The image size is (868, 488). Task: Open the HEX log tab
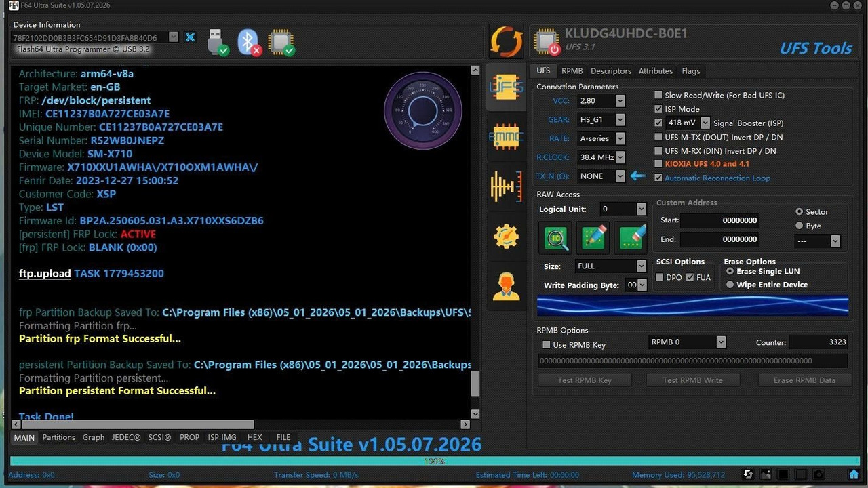(x=255, y=437)
